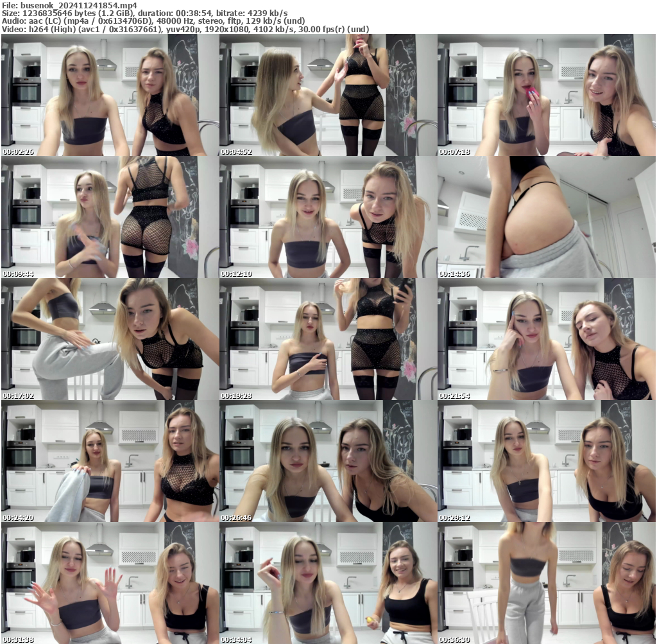Open the 00:24:20 frame preview
This screenshot has height=644, width=657.
[x=109, y=459]
